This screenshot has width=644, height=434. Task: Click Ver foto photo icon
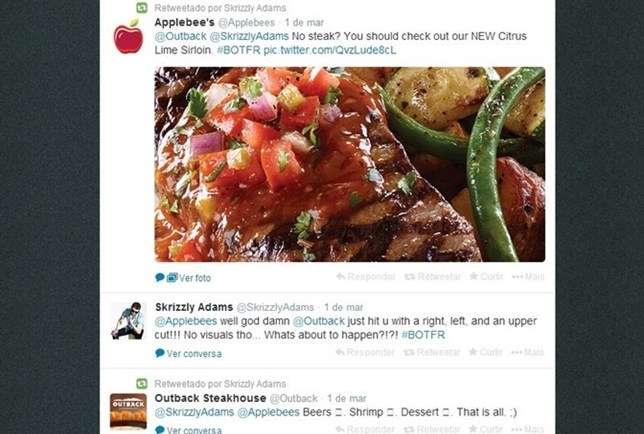172,278
